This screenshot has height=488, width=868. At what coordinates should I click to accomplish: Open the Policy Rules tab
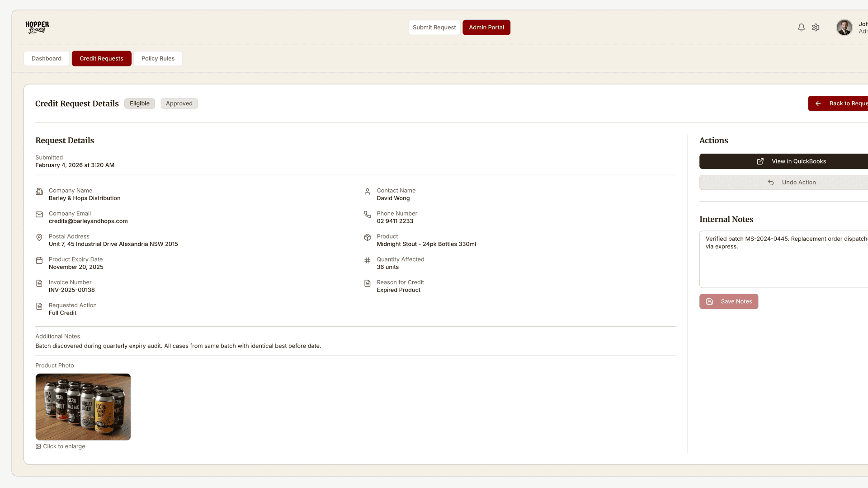tap(158, 59)
